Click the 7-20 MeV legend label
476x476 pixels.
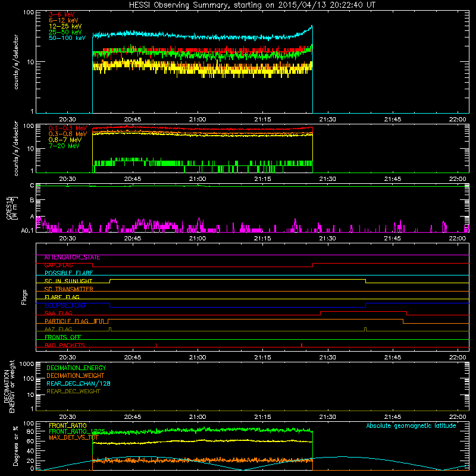[x=64, y=146]
